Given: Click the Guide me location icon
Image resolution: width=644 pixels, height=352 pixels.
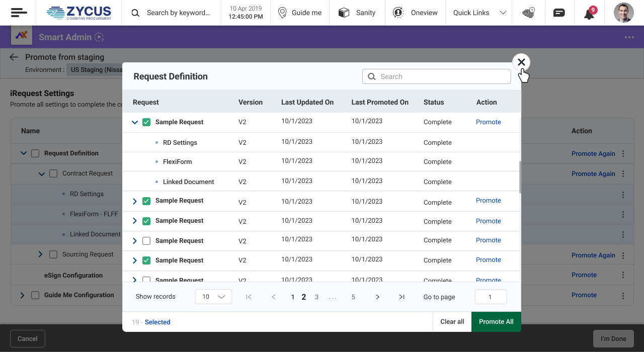Looking at the screenshot, I should pyautogui.click(x=283, y=13).
